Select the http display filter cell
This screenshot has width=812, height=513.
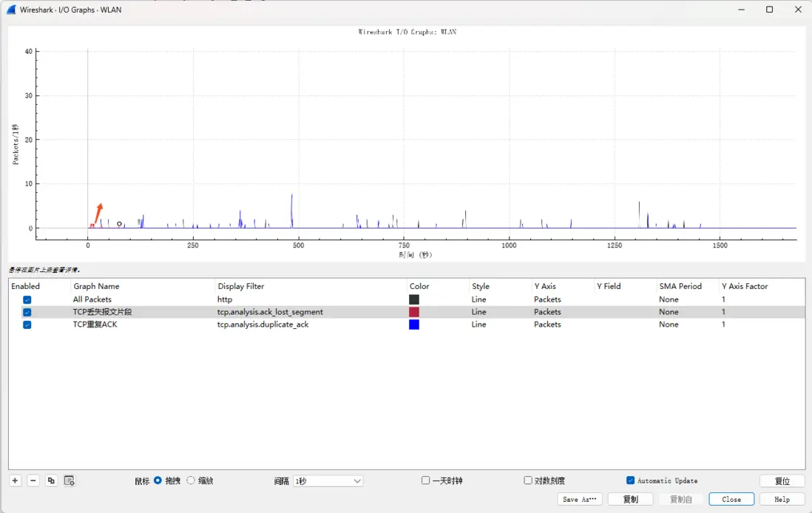[225, 299]
